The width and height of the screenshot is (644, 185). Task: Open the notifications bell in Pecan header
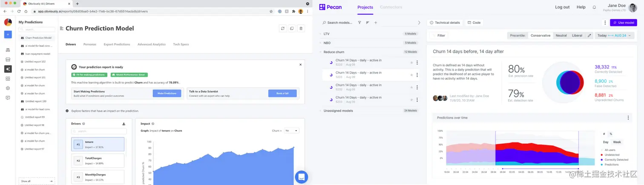[594, 7]
